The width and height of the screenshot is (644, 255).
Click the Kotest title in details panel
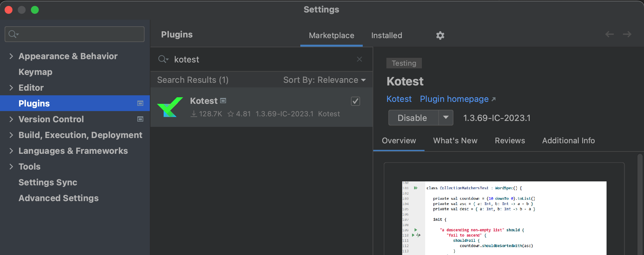point(405,81)
